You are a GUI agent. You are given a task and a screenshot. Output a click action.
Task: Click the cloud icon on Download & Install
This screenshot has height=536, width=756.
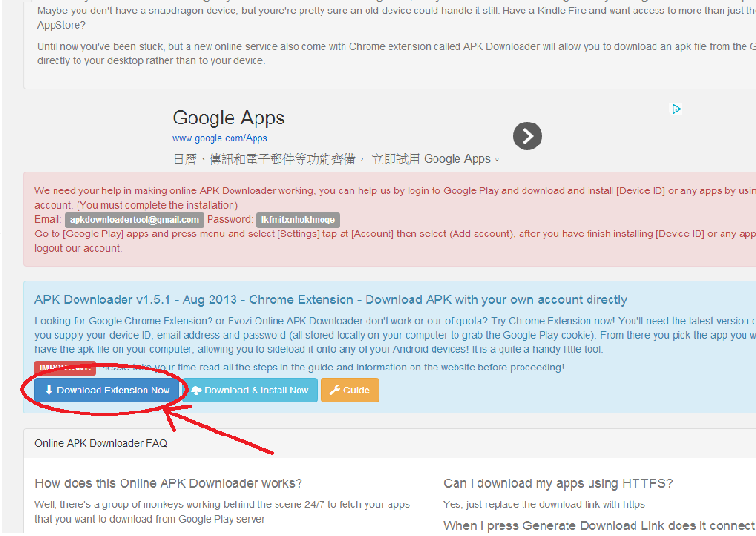(196, 391)
